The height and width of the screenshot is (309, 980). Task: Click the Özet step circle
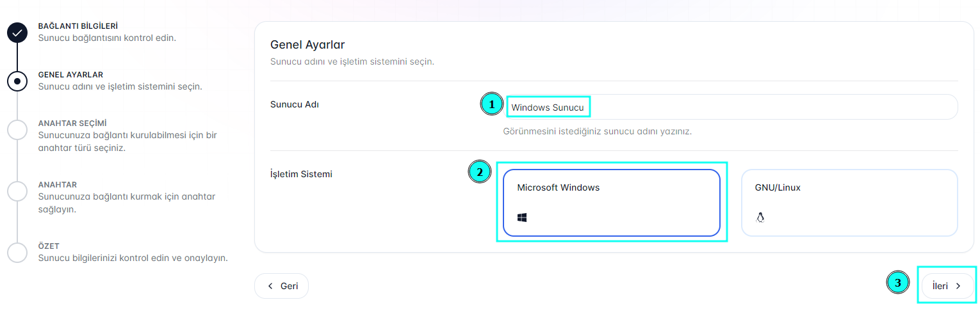(17, 252)
